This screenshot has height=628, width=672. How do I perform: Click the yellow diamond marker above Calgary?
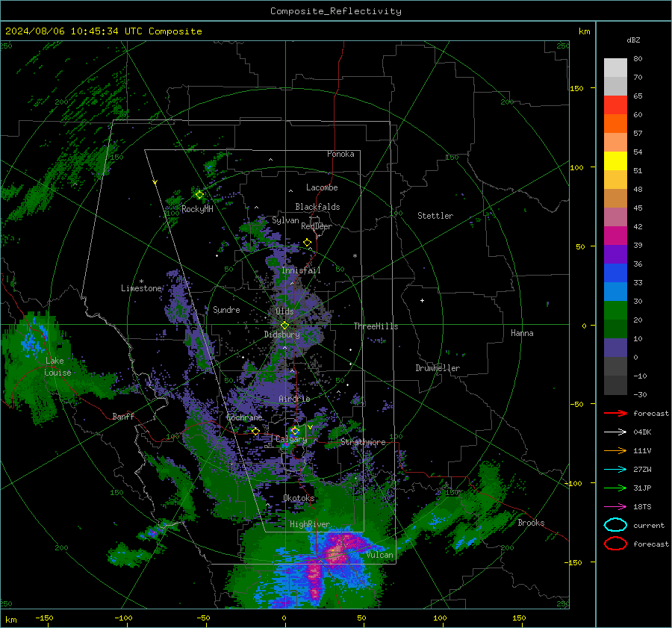click(295, 430)
